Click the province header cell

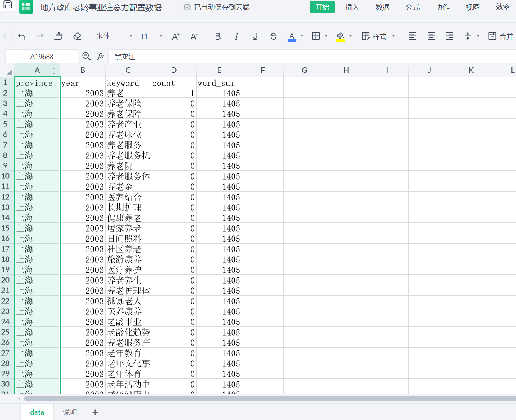37,82
